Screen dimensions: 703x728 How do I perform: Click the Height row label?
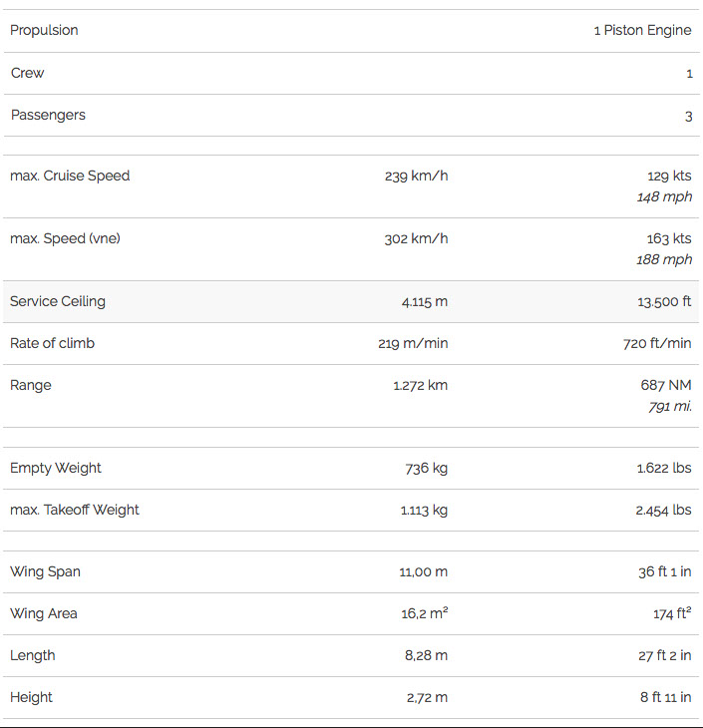click(31, 697)
